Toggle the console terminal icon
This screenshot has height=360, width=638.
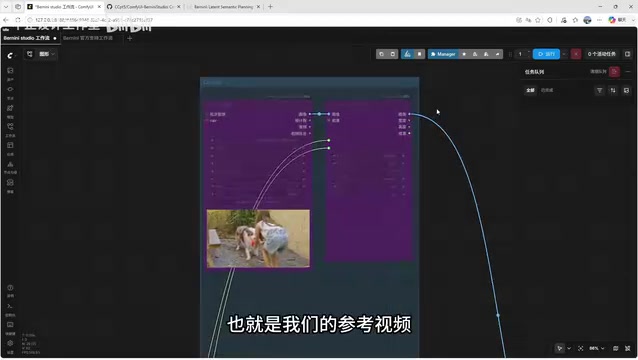[10, 306]
